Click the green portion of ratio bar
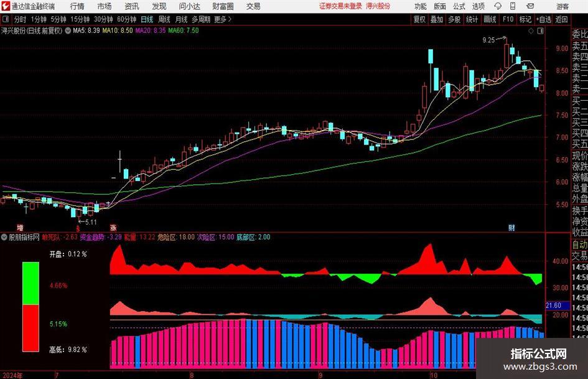Screen dimensions: 588x379 [30, 283]
